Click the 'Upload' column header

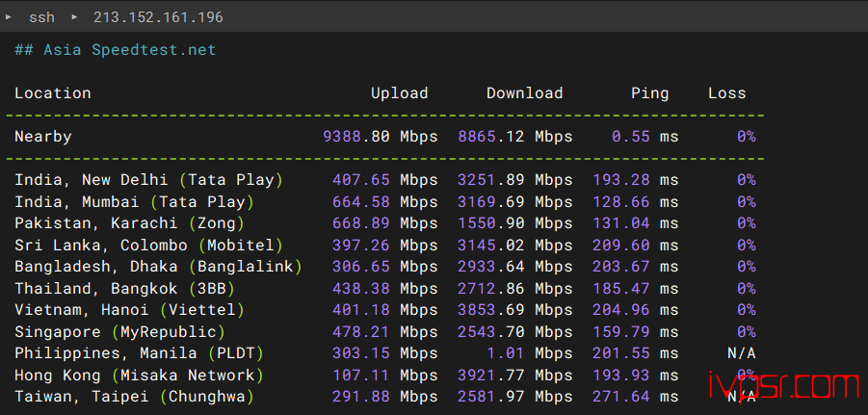(x=400, y=93)
